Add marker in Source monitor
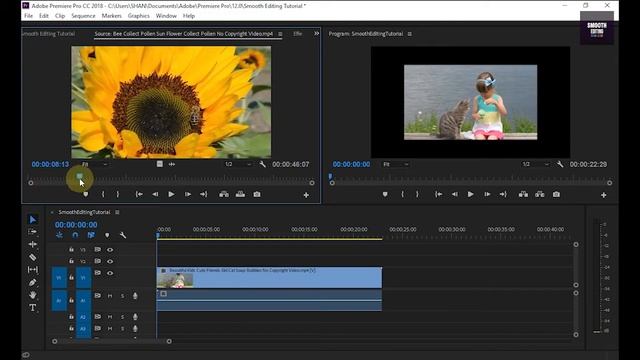 [86, 195]
